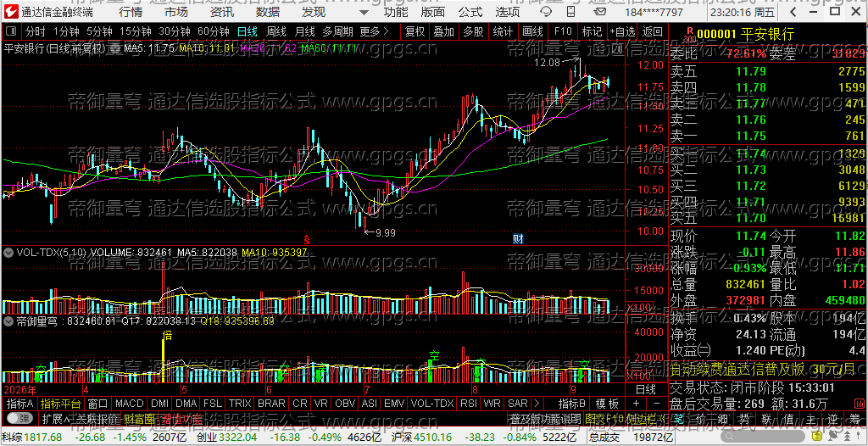Click the back chevron in the title bar
This screenshot has height=446, width=868.
(793, 12)
